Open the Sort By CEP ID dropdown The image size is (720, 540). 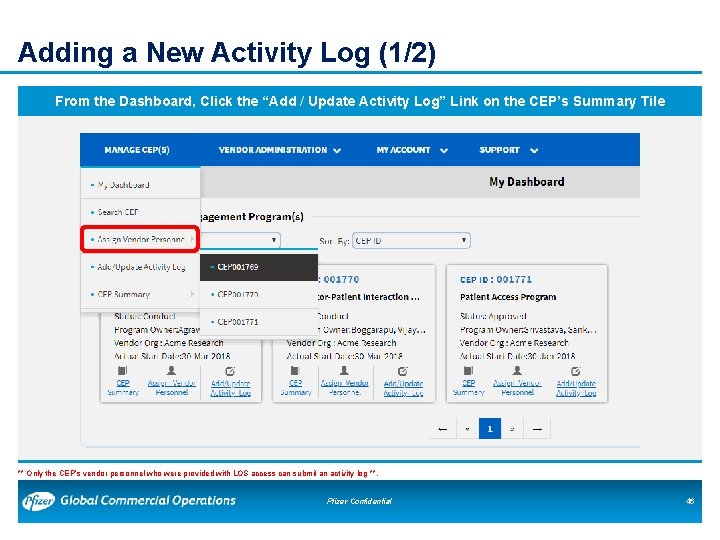[x=411, y=241]
